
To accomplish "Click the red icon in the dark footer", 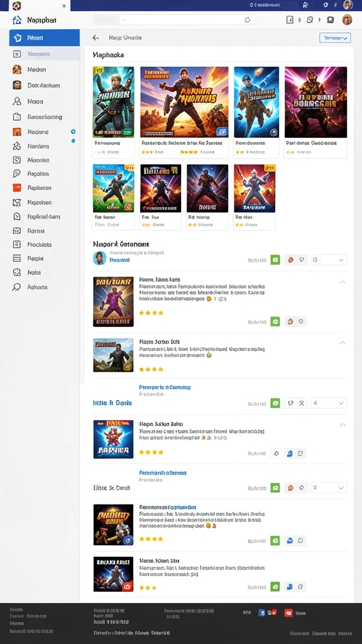I will point(288,613).
